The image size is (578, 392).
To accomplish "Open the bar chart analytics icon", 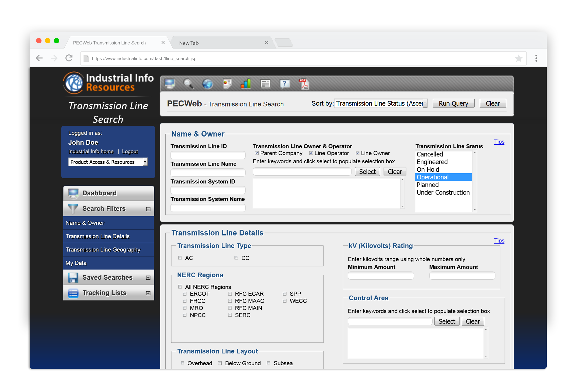I will click(246, 84).
